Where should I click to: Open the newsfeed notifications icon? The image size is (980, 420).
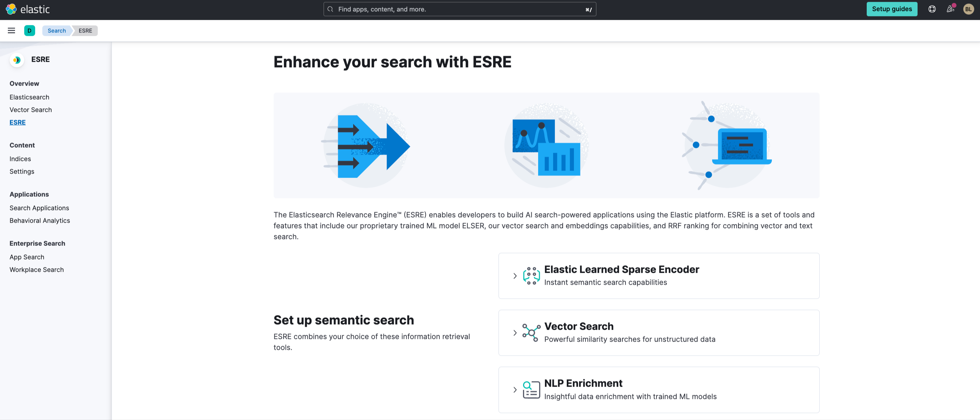(x=950, y=9)
